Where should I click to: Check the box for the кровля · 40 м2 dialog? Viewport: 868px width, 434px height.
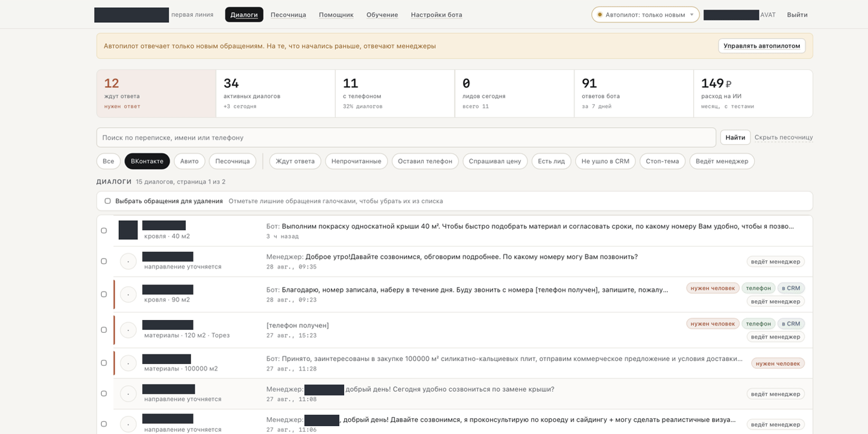pyautogui.click(x=104, y=230)
